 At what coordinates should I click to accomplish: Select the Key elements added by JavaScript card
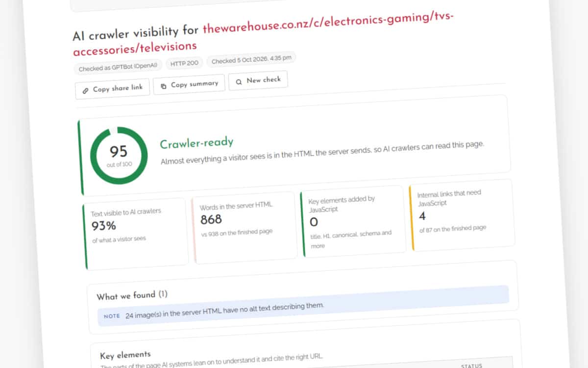point(353,221)
